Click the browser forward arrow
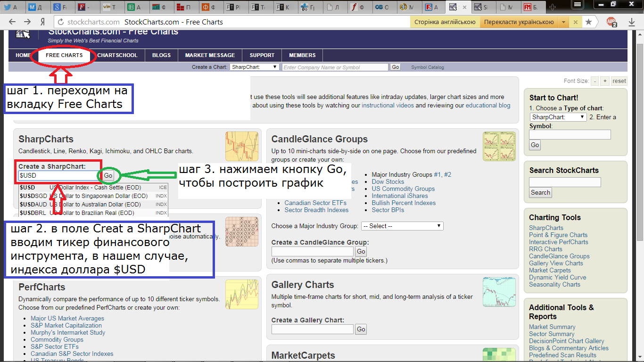 click(x=27, y=22)
